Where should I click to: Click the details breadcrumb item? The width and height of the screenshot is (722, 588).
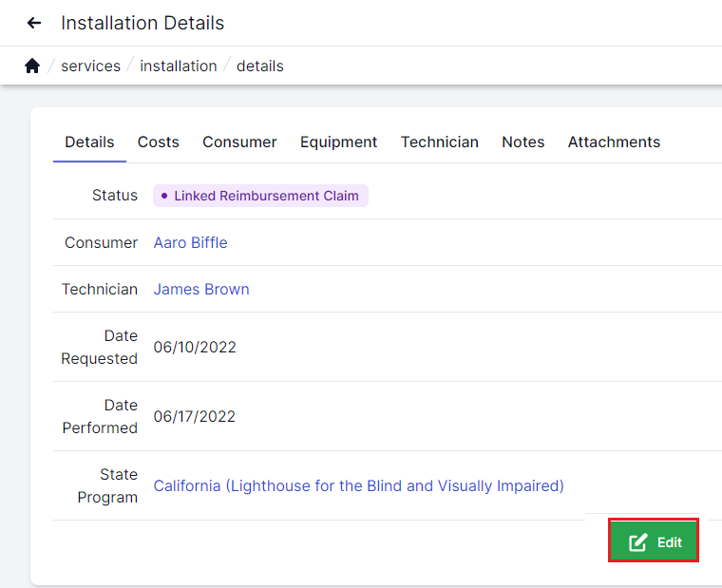pyautogui.click(x=259, y=66)
